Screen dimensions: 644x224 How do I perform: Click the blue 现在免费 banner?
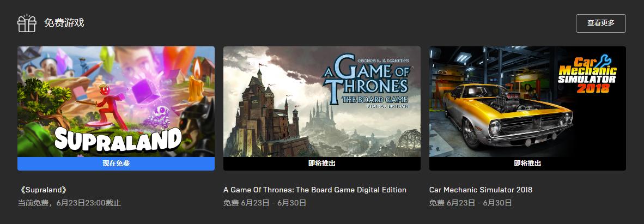point(116,164)
